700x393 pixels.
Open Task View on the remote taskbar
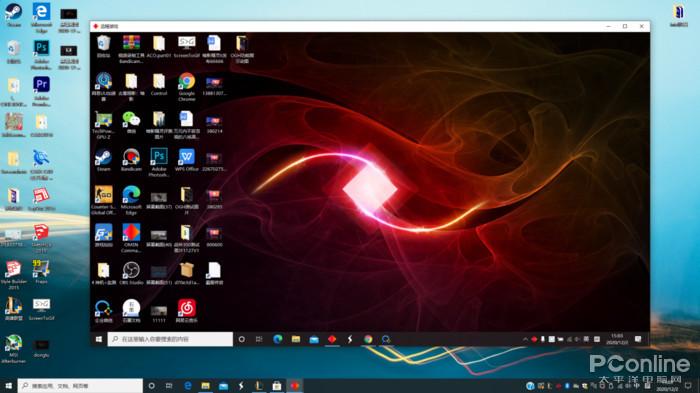coord(259,339)
